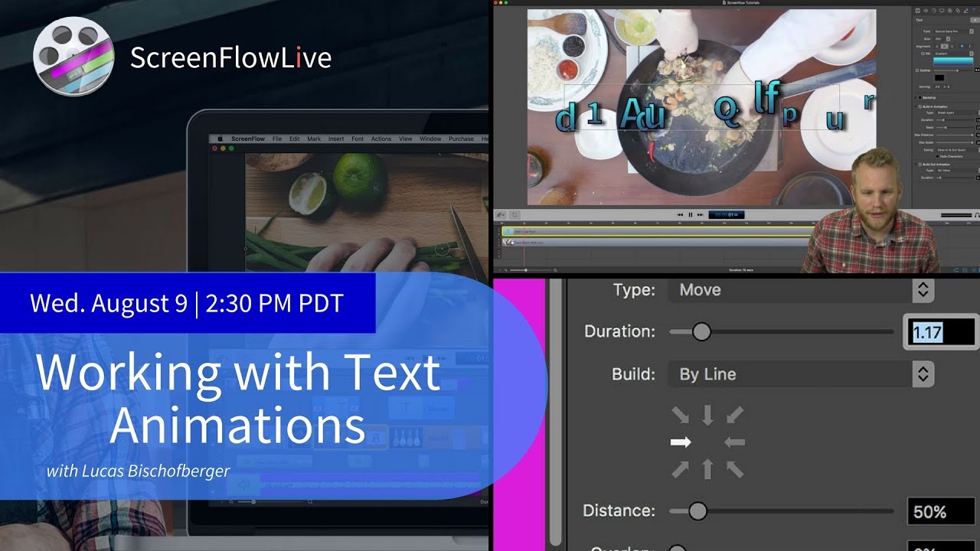Click the Distance slider handle
The width and height of the screenshot is (980, 551).
click(x=697, y=510)
